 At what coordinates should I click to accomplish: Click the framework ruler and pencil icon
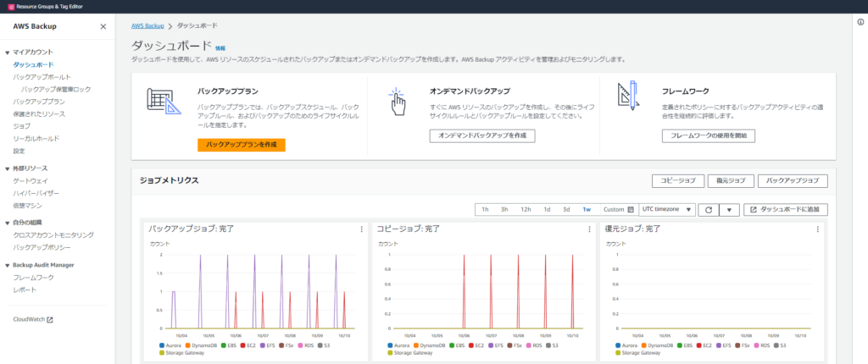[627, 95]
